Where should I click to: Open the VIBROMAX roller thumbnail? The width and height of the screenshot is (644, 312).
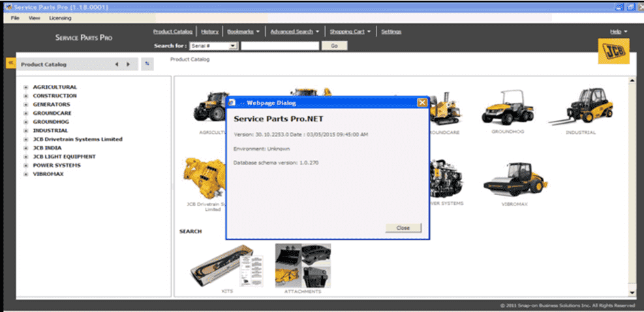pos(515,179)
